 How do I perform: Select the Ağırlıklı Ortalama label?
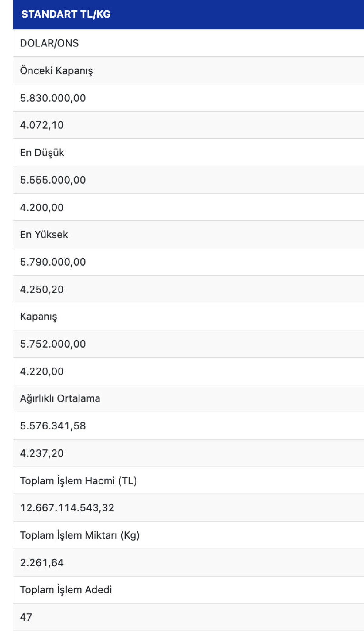(x=60, y=398)
